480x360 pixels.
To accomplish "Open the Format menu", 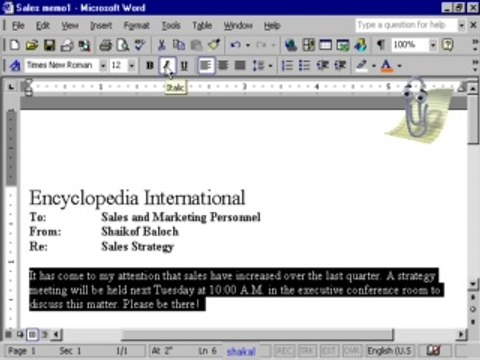I will point(137,25).
